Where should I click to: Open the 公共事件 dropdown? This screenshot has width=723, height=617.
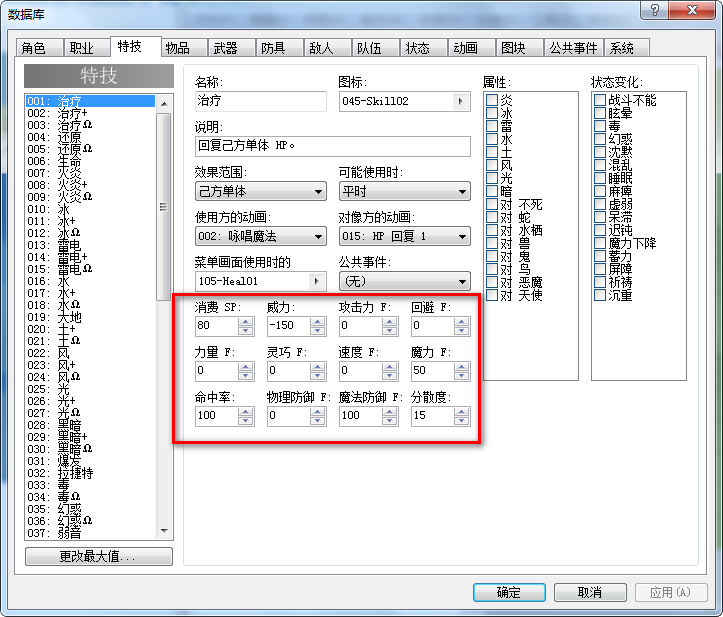pos(404,281)
